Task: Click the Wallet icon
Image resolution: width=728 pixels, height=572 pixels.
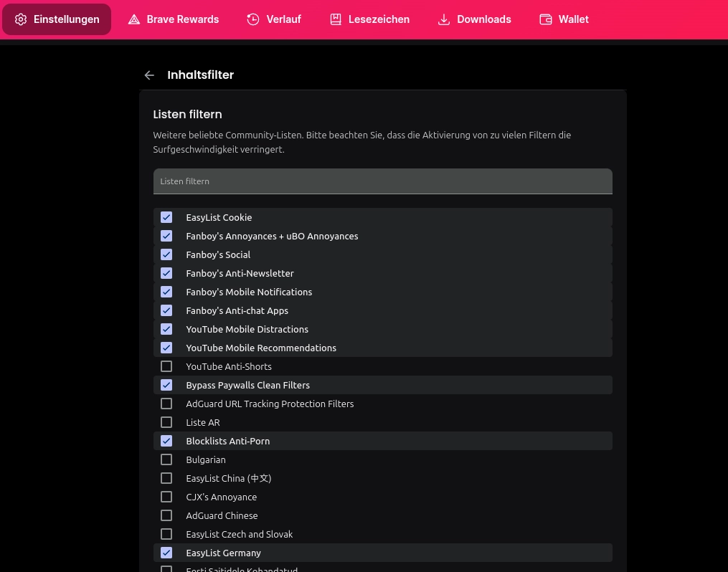Action: pyautogui.click(x=546, y=19)
